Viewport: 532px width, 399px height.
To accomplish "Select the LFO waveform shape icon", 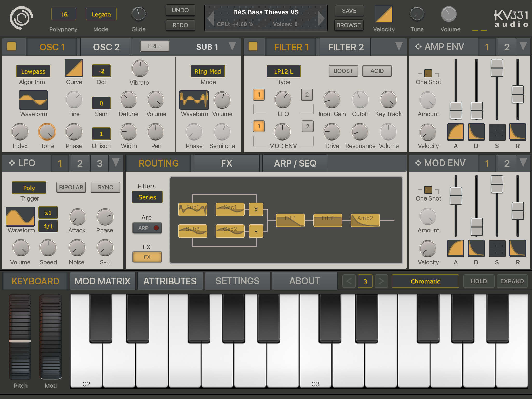I will (x=20, y=216).
